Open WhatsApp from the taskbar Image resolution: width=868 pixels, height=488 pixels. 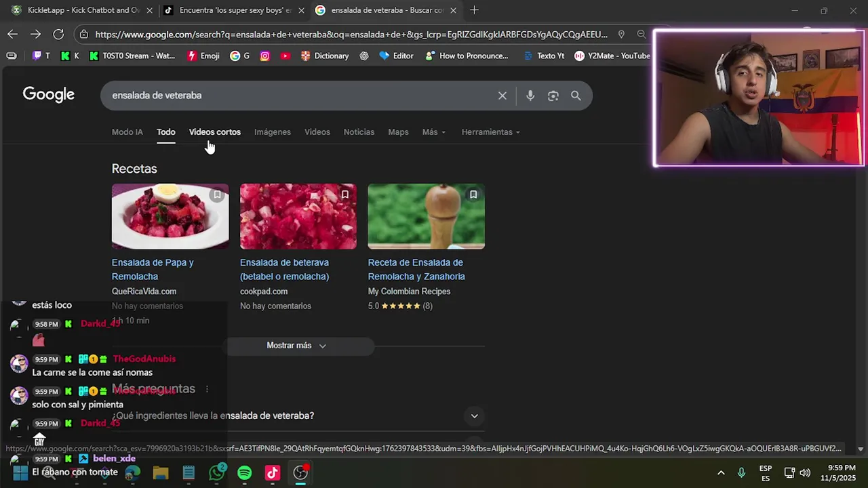[x=217, y=472]
